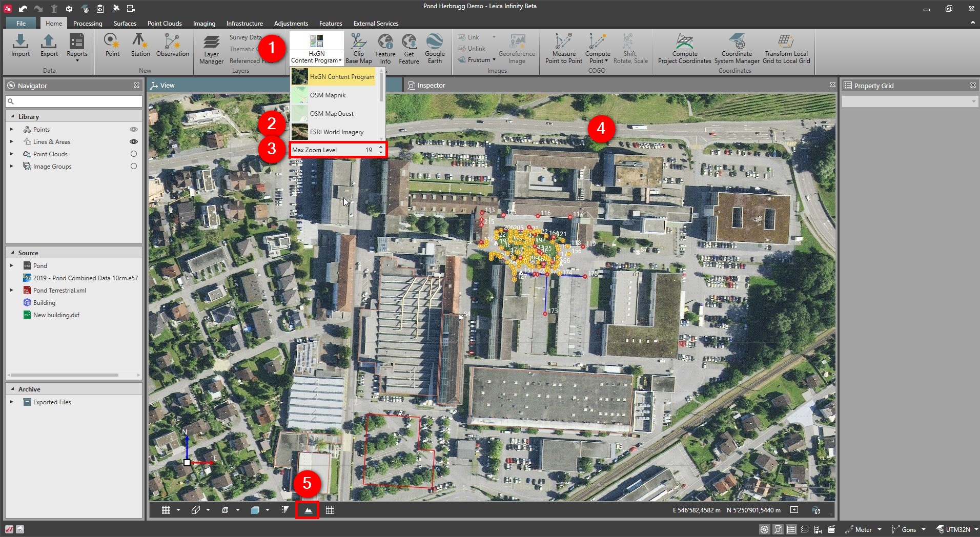Expand the Pond source node
Viewport: 980px width, 537px height.
[x=12, y=265]
